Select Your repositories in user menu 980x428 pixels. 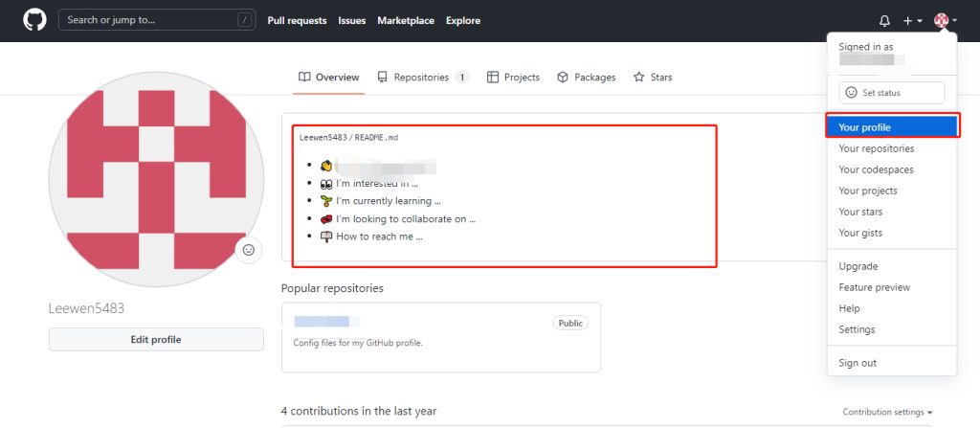point(892,148)
